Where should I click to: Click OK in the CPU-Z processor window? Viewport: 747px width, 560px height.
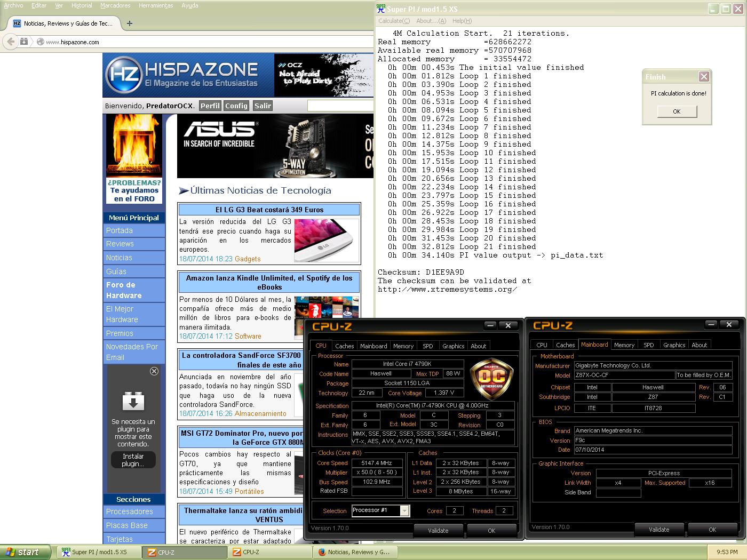(x=491, y=531)
